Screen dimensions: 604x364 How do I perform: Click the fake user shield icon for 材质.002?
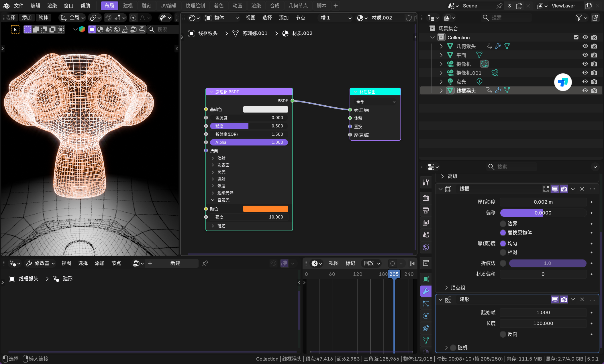coord(409,18)
